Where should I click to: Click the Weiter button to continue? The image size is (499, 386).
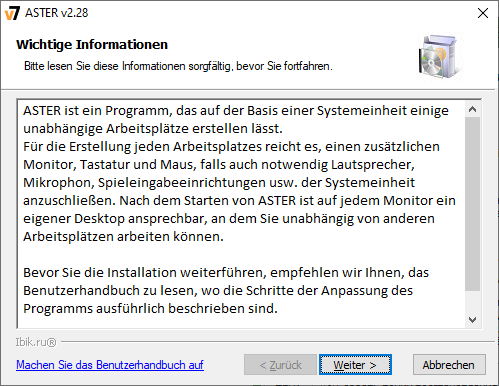click(x=355, y=365)
